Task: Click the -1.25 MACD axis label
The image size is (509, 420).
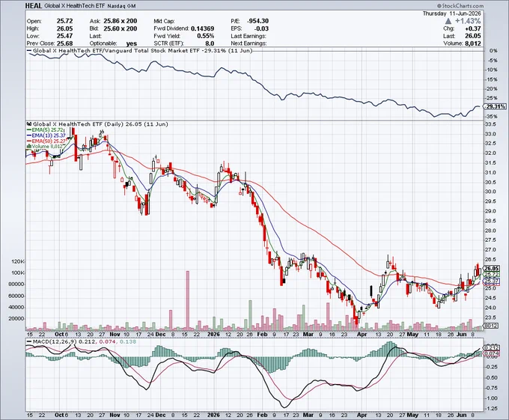Action: pos(492,408)
